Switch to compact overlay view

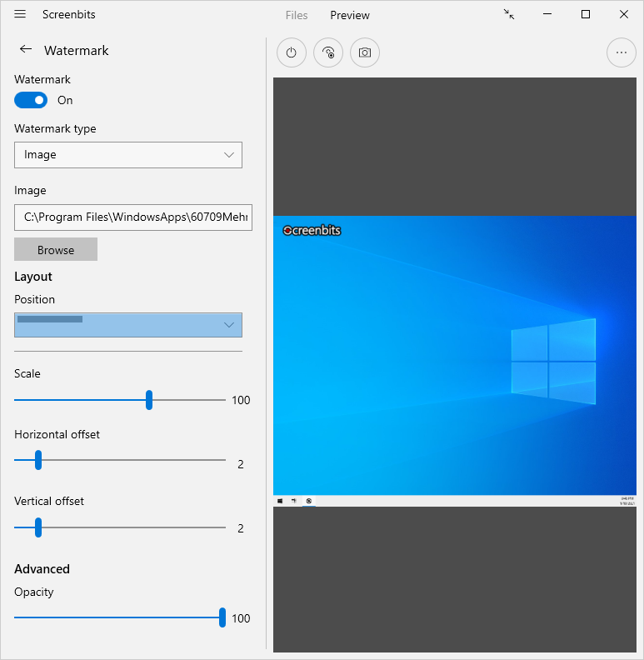tap(509, 15)
